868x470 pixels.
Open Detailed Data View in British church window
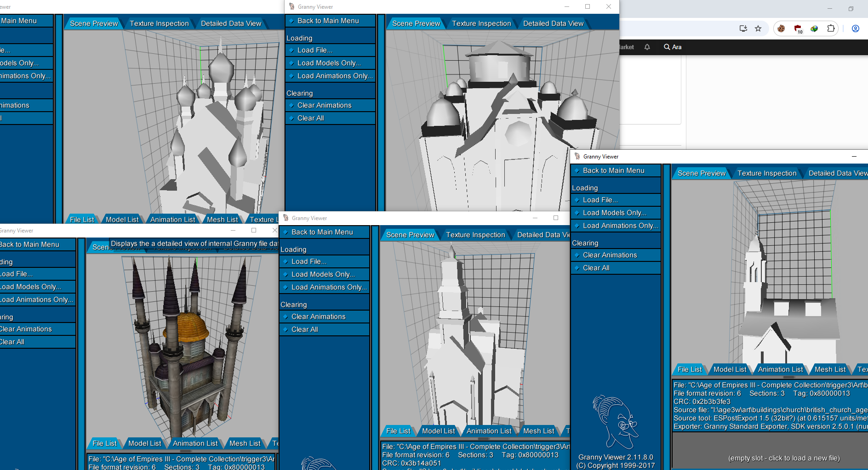pyautogui.click(x=837, y=173)
